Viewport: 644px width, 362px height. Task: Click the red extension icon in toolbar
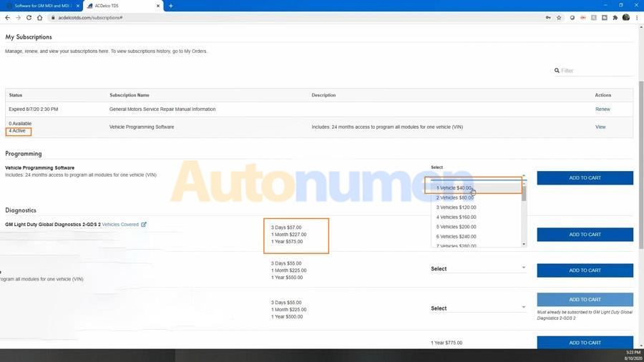pos(582,18)
